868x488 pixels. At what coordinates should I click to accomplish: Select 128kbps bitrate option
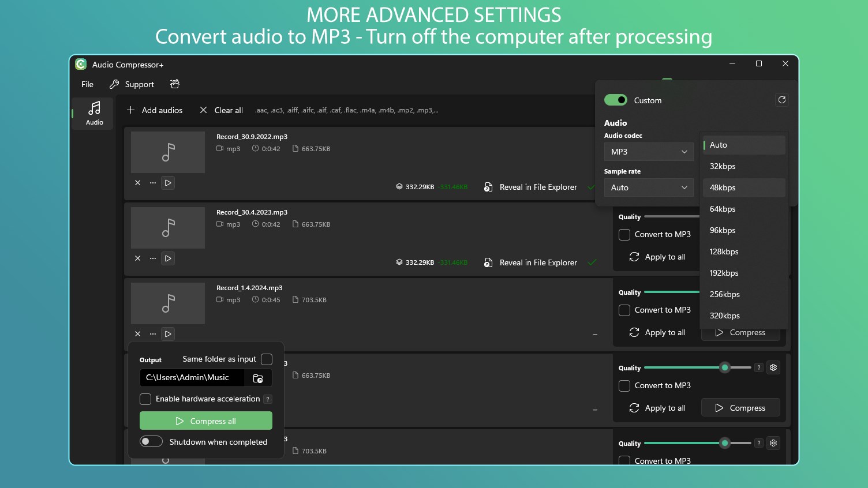coord(744,251)
